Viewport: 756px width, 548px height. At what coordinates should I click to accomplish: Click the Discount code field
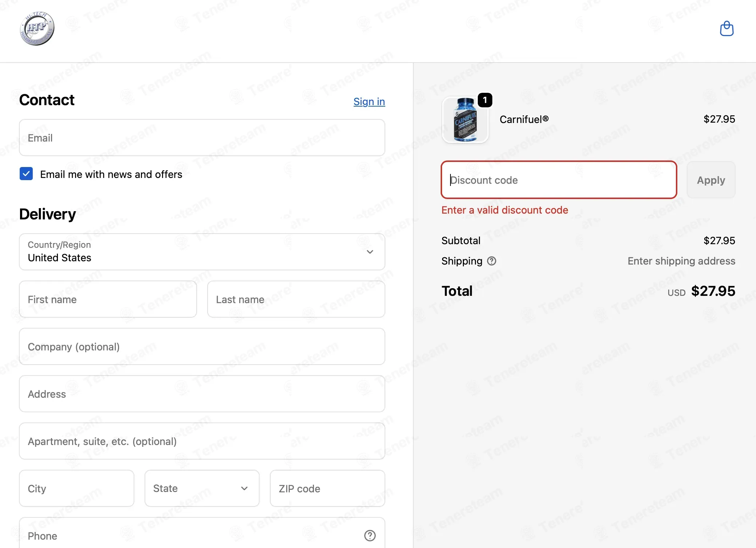(x=559, y=180)
